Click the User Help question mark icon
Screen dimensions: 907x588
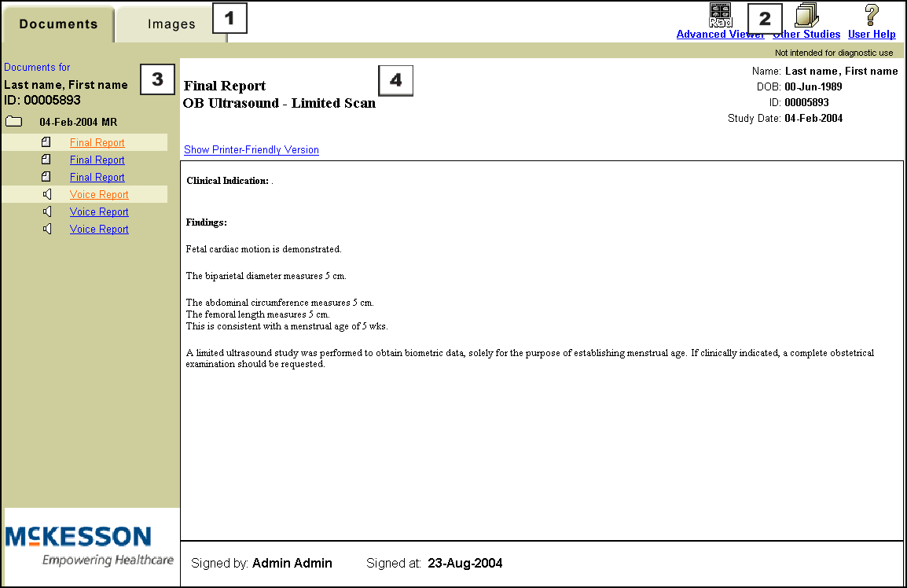(x=872, y=15)
